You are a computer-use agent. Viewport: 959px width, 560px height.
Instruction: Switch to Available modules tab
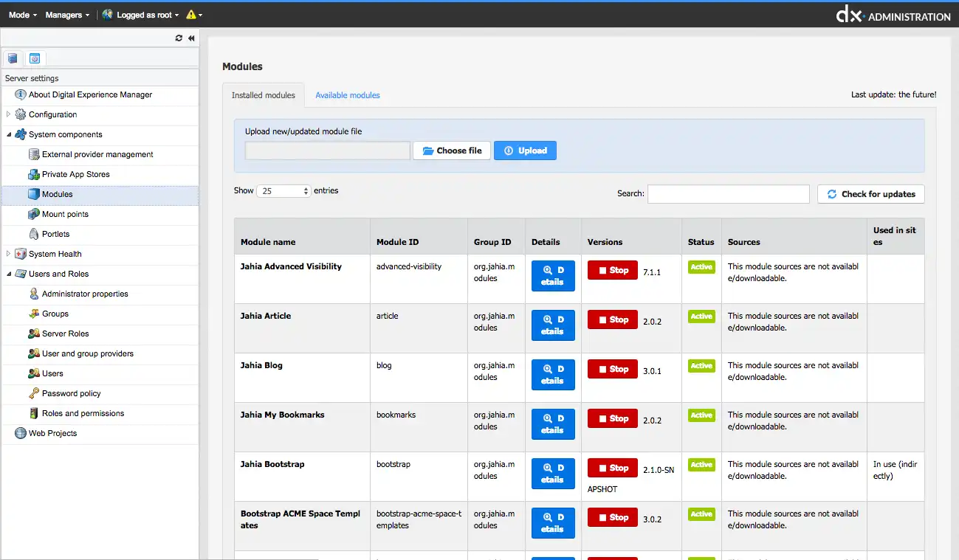click(348, 95)
